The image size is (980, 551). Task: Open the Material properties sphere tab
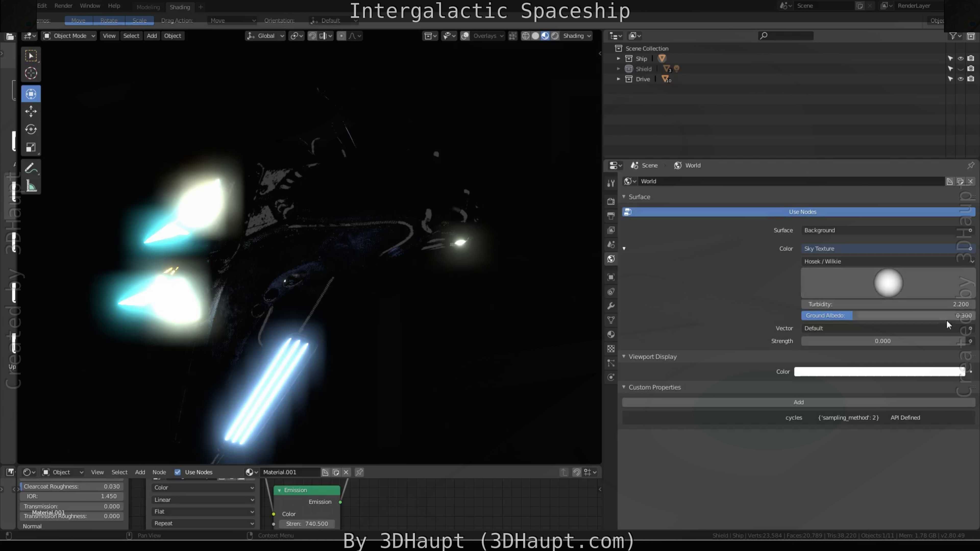click(611, 335)
